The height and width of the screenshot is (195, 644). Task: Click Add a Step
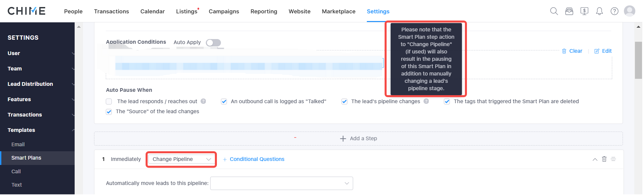358,139
